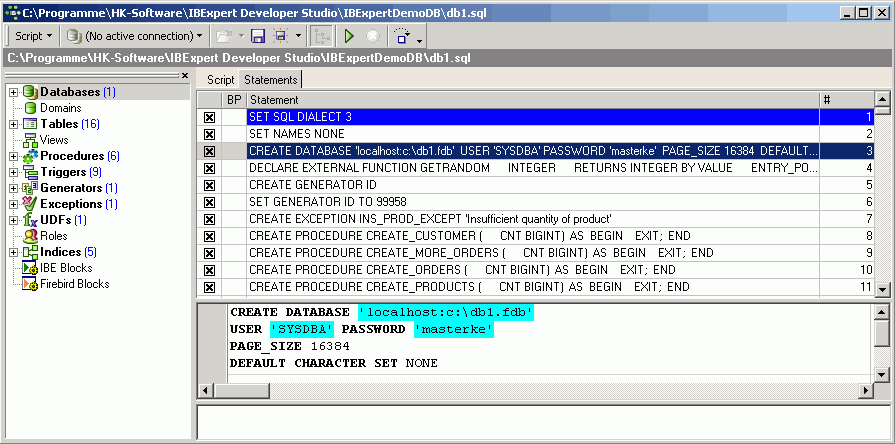Click the IBE Blocks icon
The width and height of the screenshot is (895, 444).
click(x=30, y=268)
